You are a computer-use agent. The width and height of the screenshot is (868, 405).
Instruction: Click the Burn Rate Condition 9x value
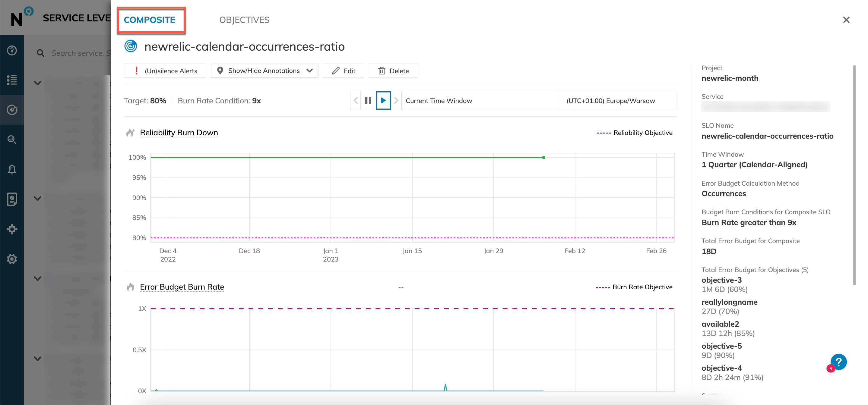pyautogui.click(x=256, y=101)
